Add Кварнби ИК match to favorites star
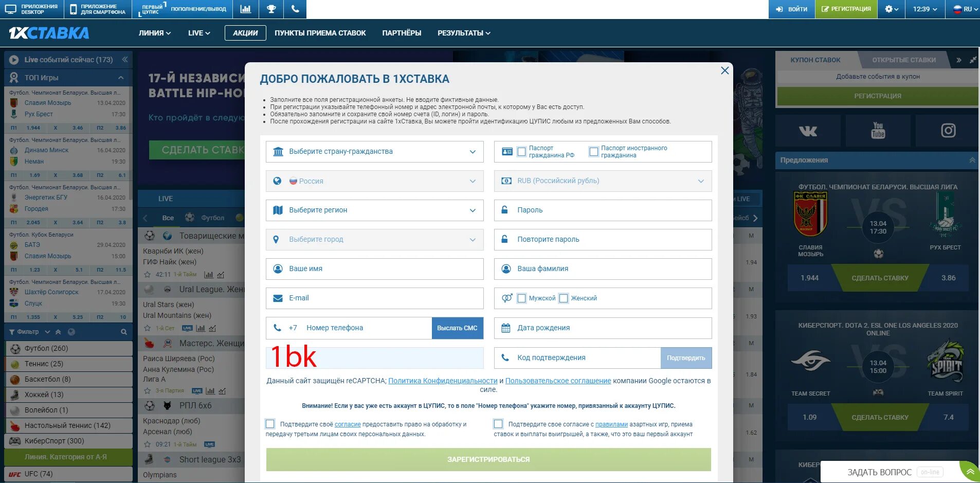 148,275
